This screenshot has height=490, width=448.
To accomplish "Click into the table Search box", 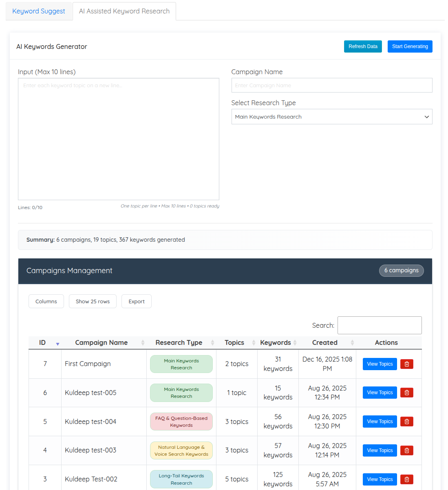I will point(379,325).
